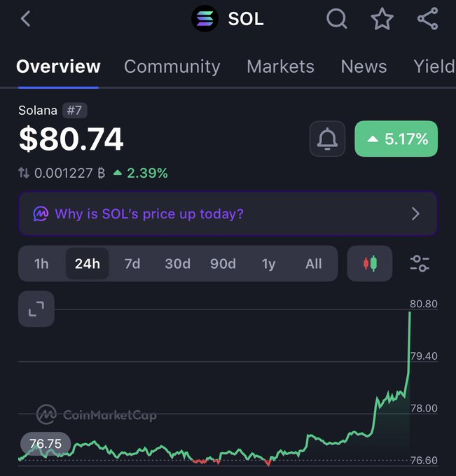Set a price alert with bell icon
456x476 pixels.
point(327,139)
